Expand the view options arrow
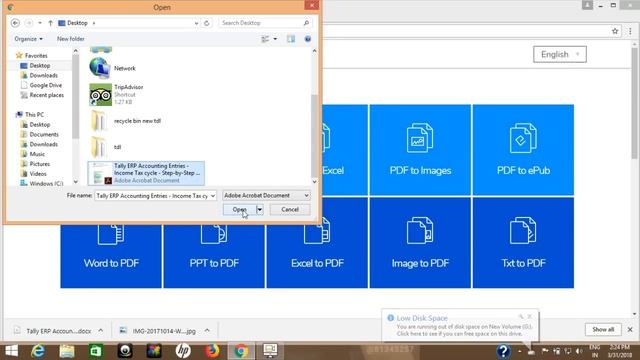 tap(275, 39)
